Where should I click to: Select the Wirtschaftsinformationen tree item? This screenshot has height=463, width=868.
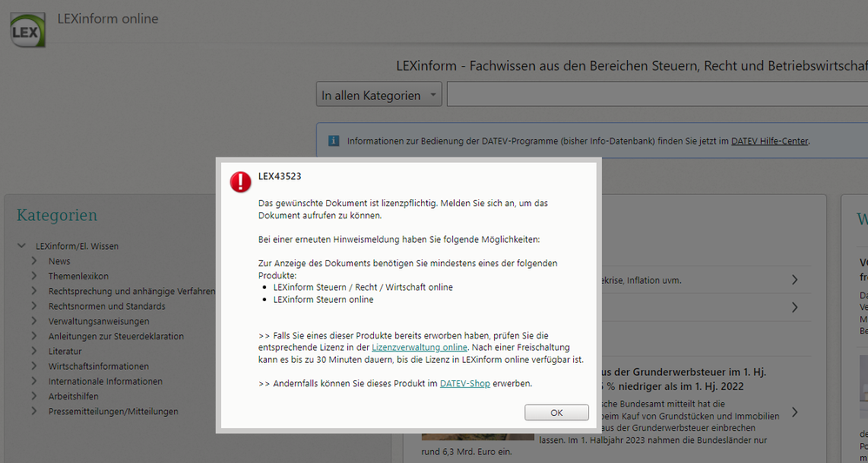tap(98, 366)
